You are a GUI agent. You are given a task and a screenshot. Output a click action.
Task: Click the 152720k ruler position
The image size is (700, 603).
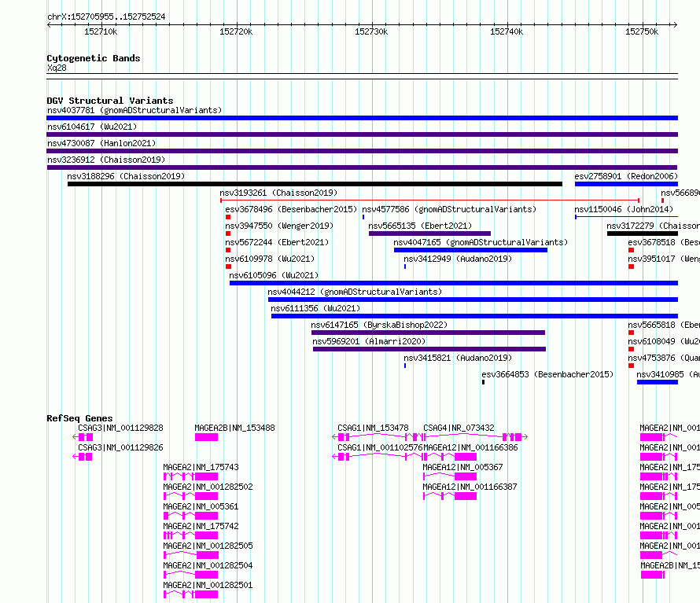pos(236,31)
